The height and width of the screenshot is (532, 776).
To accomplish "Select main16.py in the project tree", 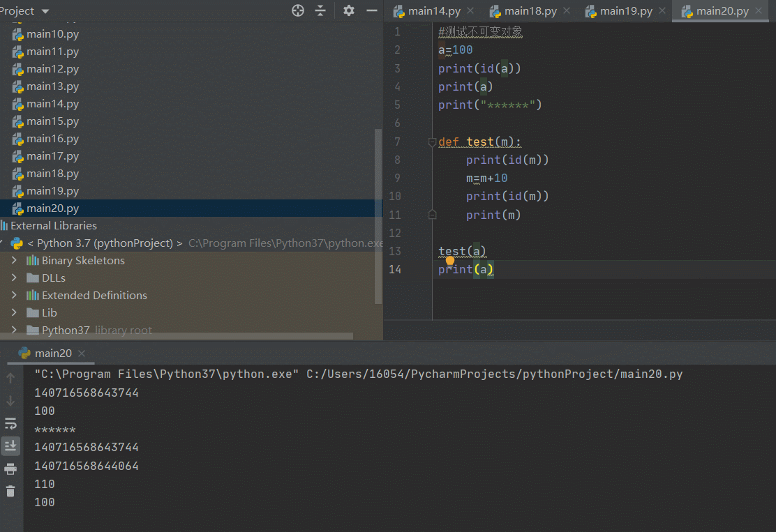I will (52, 139).
